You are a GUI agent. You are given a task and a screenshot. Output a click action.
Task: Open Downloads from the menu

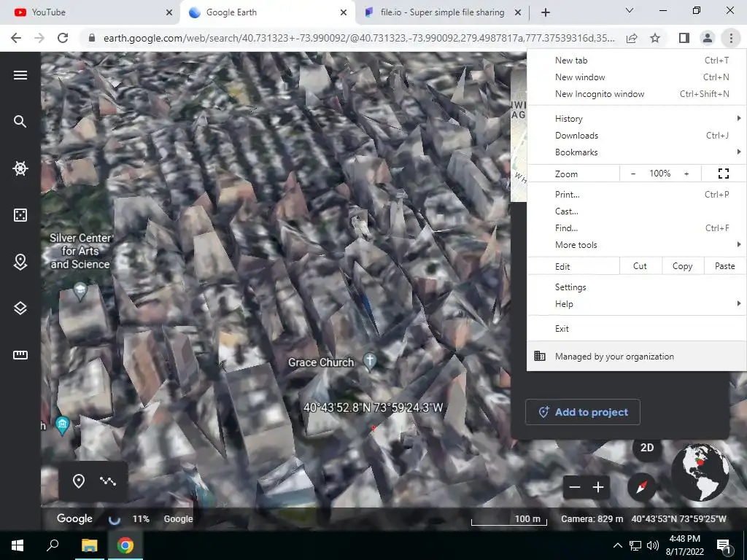pos(636,135)
